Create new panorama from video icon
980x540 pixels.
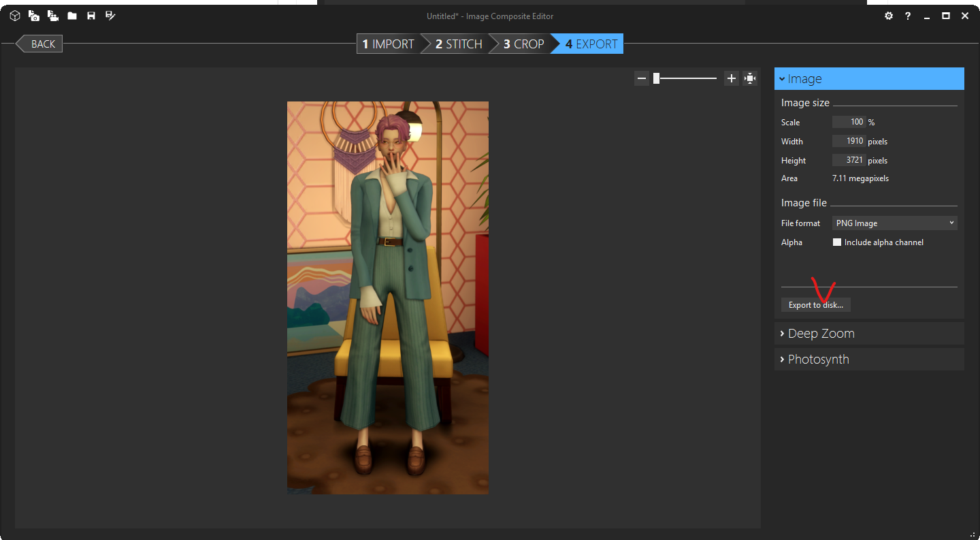(x=53, y=16)
